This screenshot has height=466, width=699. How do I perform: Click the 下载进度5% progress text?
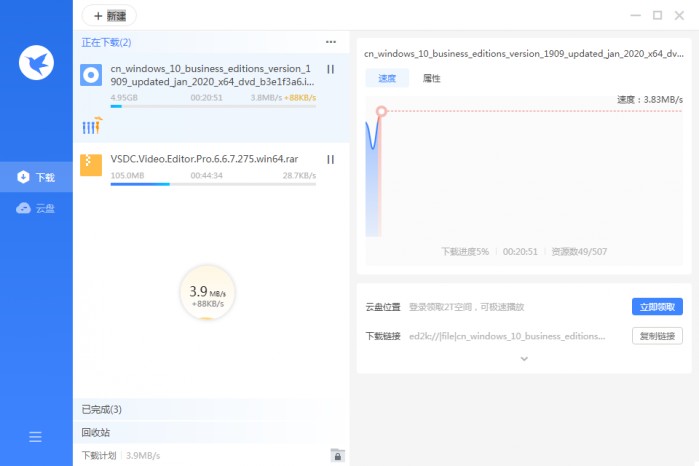coord(465,252)
